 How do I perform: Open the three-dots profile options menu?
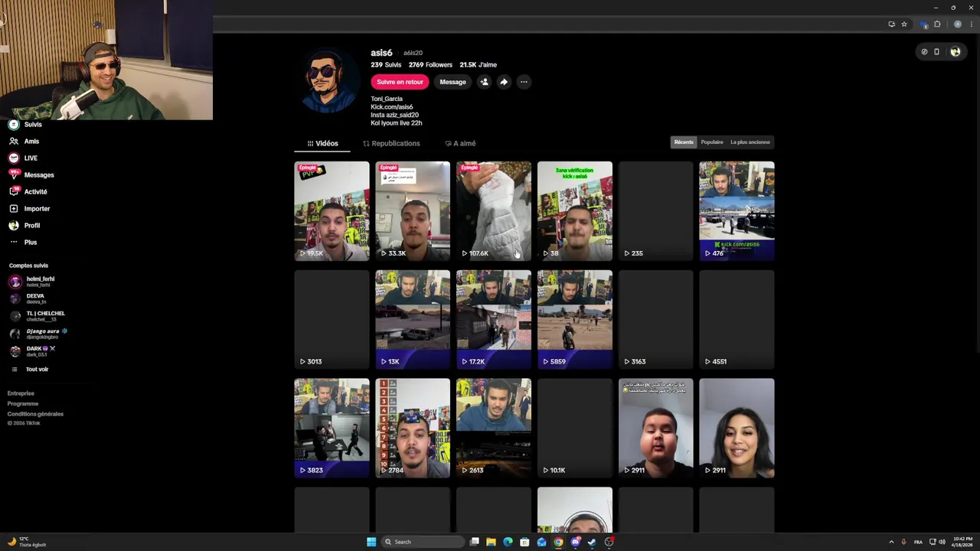tap(524, 82)
